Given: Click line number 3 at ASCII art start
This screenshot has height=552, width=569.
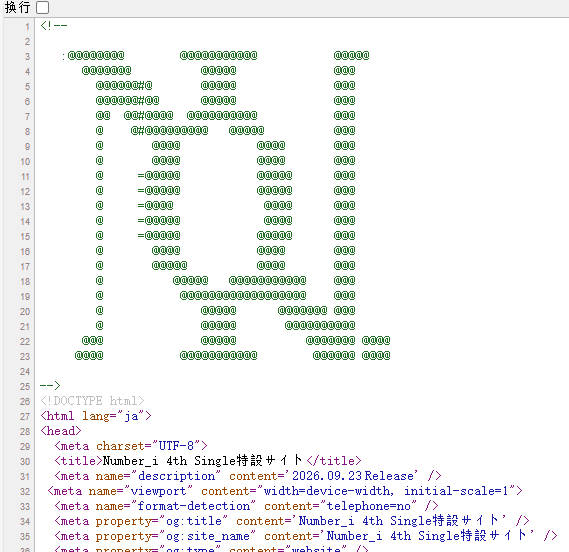Looking at the screenshot, I should (x=27, y=57).
